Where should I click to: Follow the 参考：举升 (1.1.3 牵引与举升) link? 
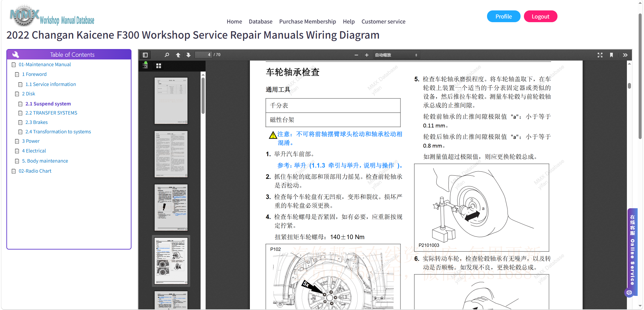click(339, 166)
